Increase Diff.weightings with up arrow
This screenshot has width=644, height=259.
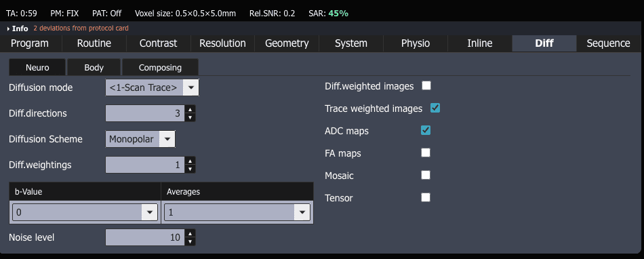coord(190,161)
